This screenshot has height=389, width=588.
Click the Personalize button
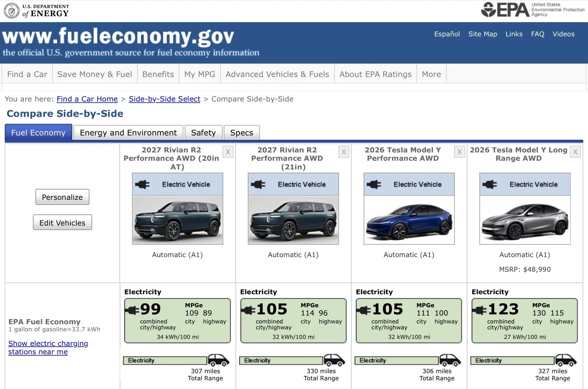[x=62, y=197]
